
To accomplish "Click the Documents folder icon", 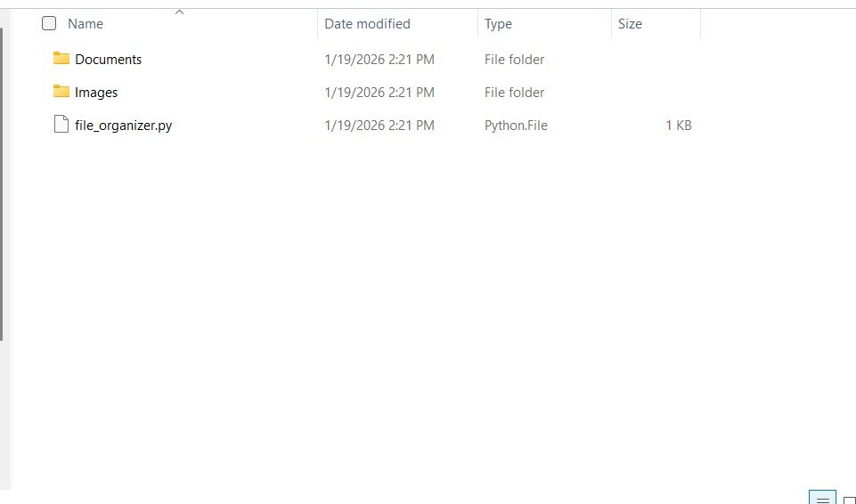I will [61, 59].
